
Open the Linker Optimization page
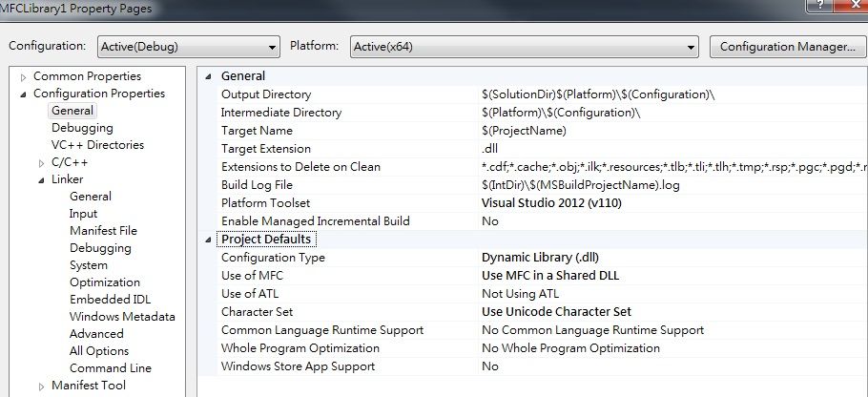[104, 282]
